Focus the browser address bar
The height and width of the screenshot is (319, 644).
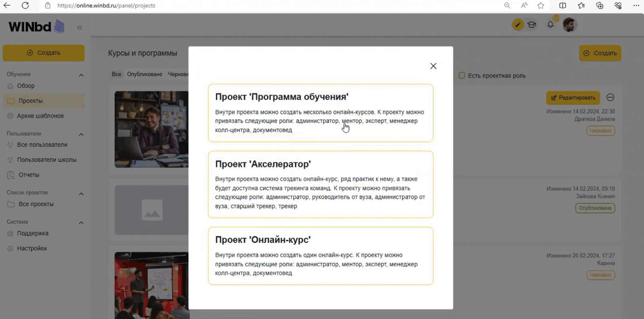pos(274,6)
